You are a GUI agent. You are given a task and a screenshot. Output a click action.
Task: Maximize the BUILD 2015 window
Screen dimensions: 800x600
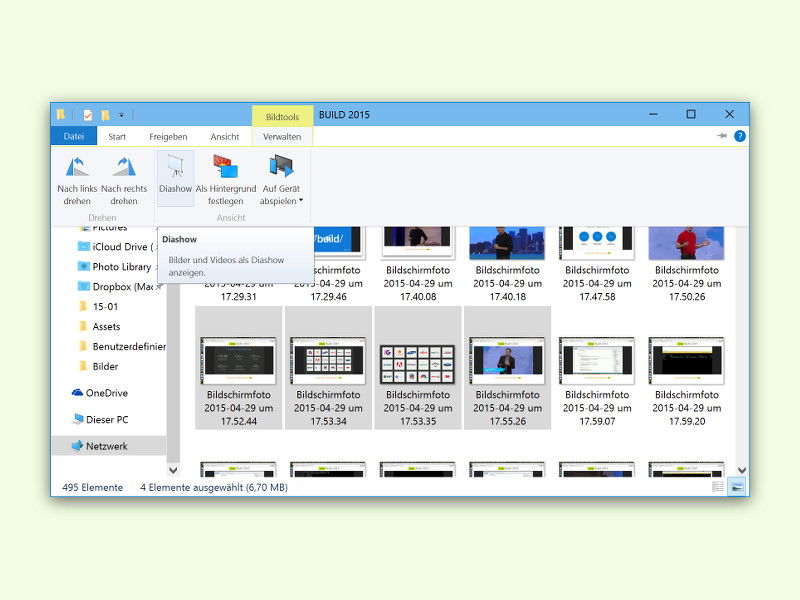(x=691, y=114)
